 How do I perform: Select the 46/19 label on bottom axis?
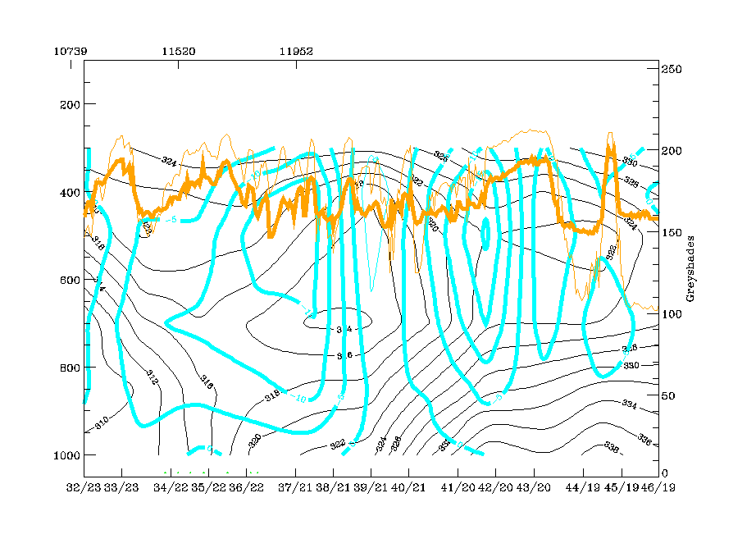click(x=658, y=487)
